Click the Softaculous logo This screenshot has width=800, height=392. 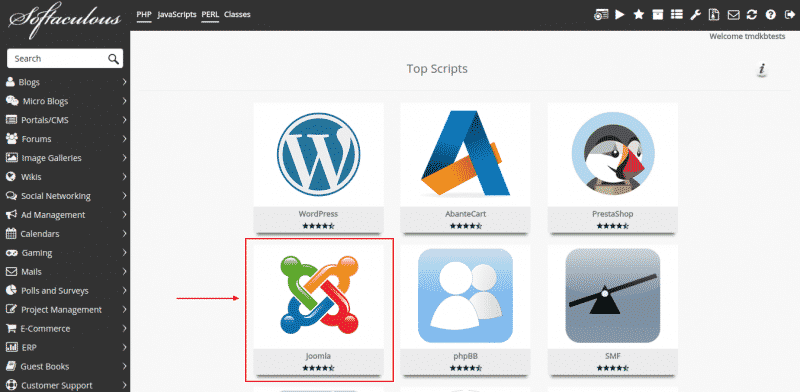pos(64,20)
